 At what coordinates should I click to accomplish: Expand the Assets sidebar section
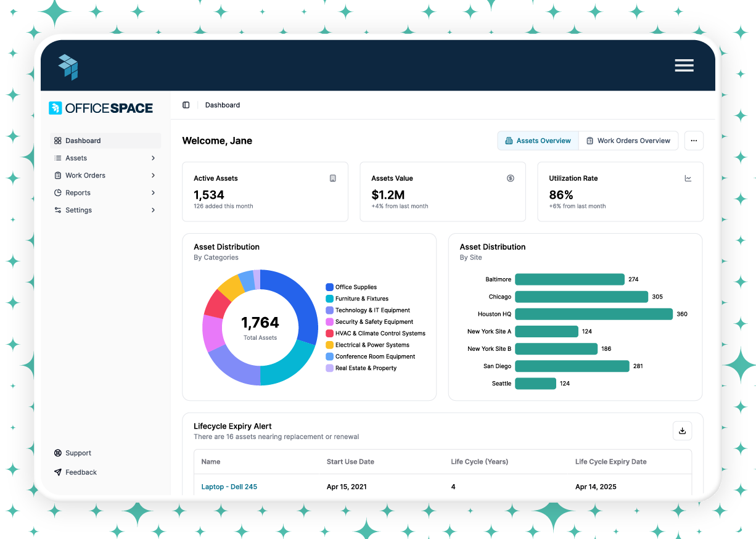coord(152,158)
